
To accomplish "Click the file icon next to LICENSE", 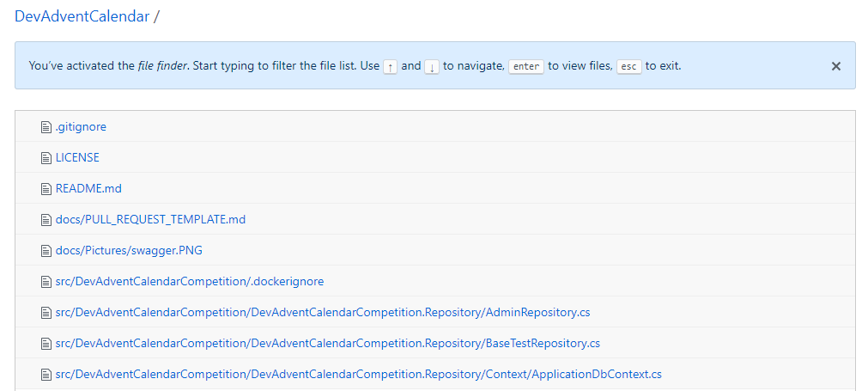I will tap(46, 158).
